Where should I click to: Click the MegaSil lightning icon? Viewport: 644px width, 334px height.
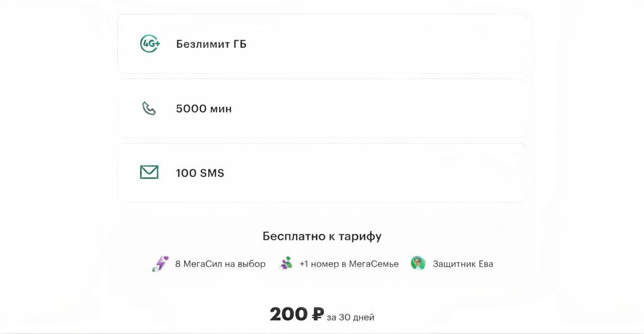click(160, 263)
